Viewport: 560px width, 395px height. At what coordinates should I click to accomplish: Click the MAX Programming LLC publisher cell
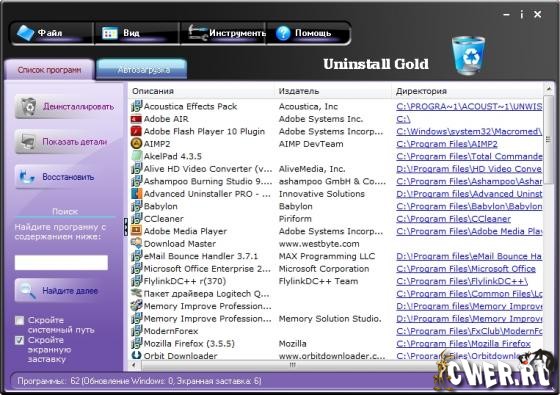tap(327, 256)
